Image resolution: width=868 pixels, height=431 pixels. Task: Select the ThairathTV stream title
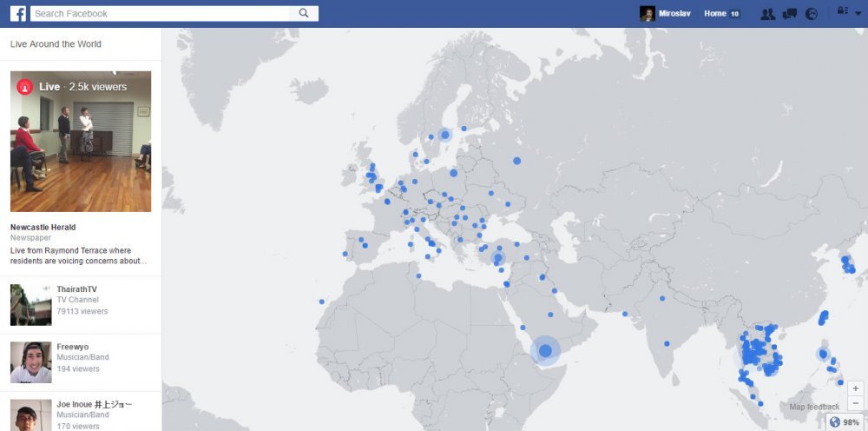77,289
